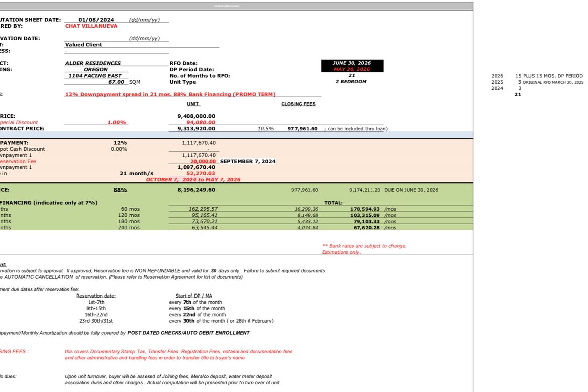Image resolution: width=588 pixels, height=392 pixels.
Task: Click the OREGON building cell
Action: coord(95,70)
